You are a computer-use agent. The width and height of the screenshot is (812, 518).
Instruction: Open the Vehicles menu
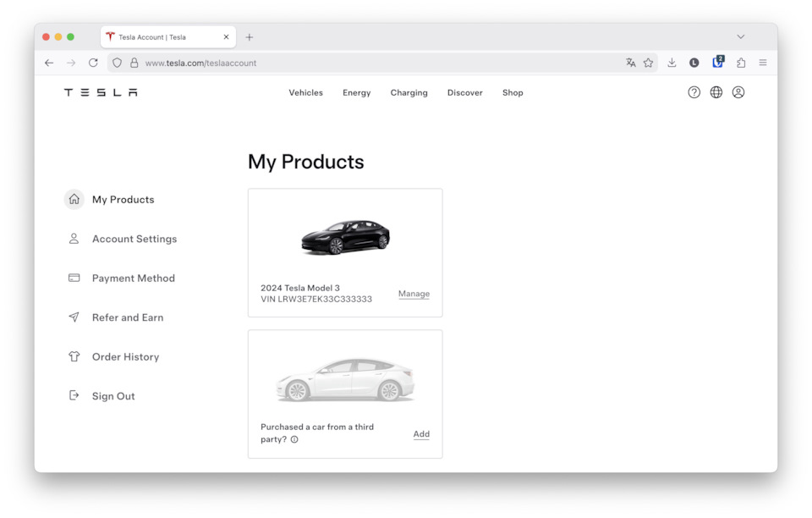click(305, 93)
